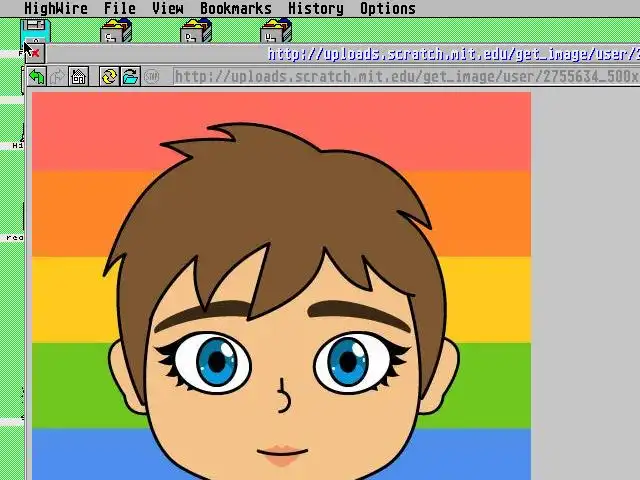Click the greyed forward arrow button
The height and width of the screenshot is (480, 640).
coord(57,76)
